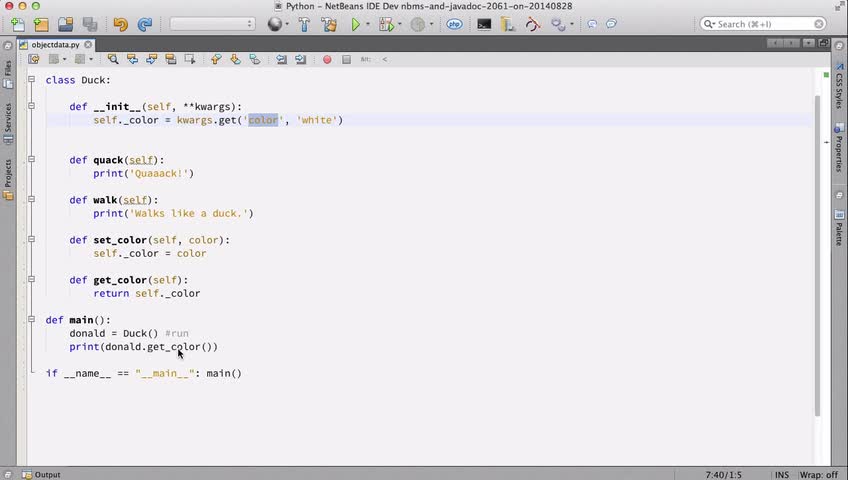848x480 pixels.
Task: Build project with the hammer icon
Action: coord(304,24)
